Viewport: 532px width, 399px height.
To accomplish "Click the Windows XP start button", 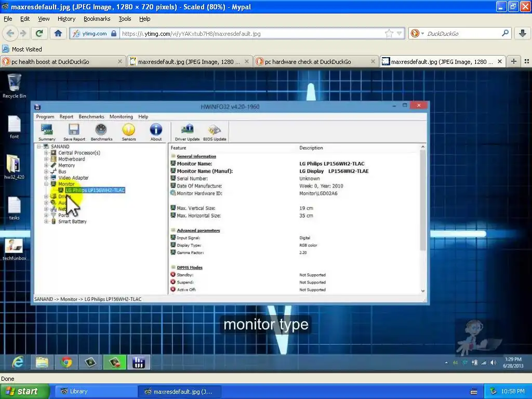I will click(x=24, y=392).
